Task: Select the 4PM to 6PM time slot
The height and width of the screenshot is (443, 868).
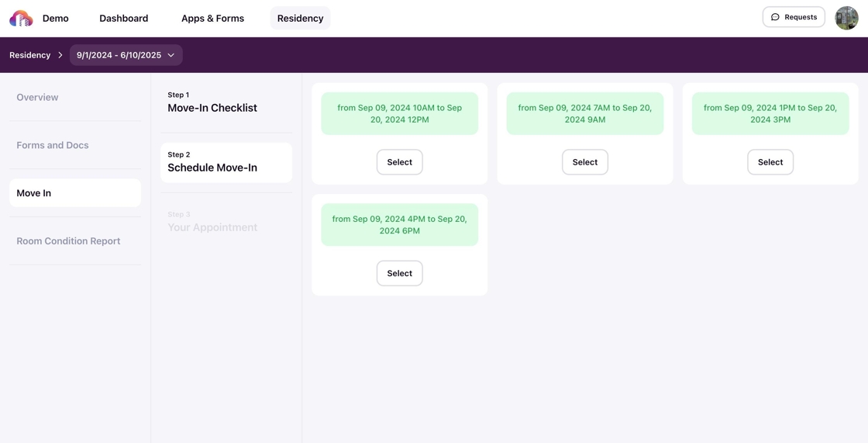Action: 399,273
